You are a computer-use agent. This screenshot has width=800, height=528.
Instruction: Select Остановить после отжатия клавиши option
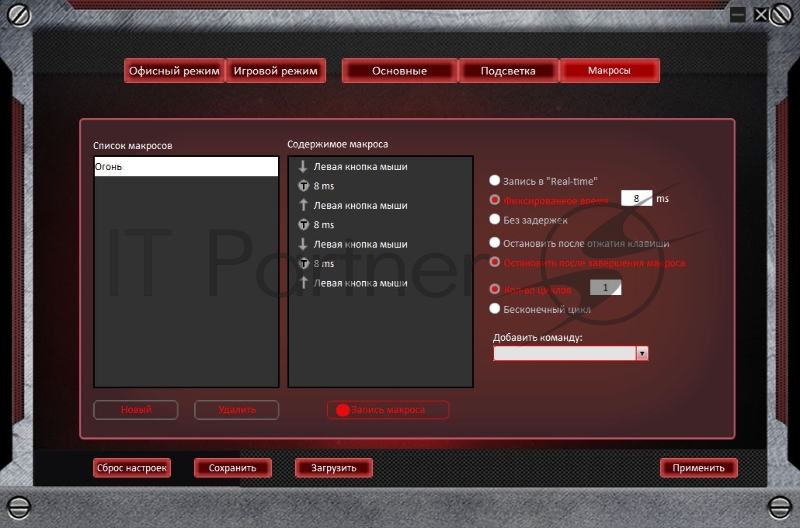coord(494,243)
